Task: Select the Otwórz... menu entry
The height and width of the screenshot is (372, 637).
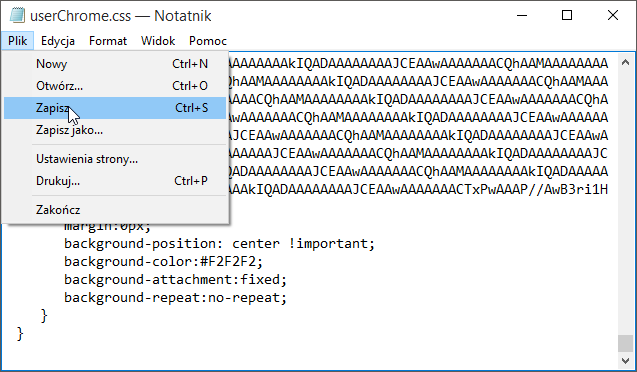Action: click(x=115, y=86)
